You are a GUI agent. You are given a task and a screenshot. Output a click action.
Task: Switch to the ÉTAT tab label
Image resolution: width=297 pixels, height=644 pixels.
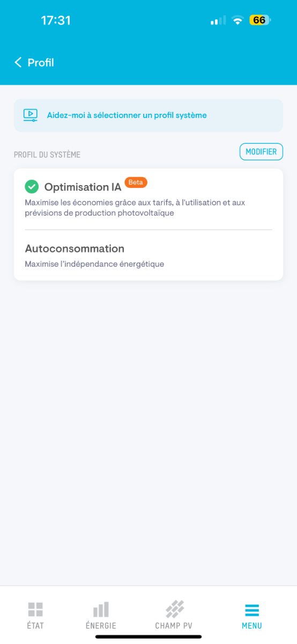[35, 626]
